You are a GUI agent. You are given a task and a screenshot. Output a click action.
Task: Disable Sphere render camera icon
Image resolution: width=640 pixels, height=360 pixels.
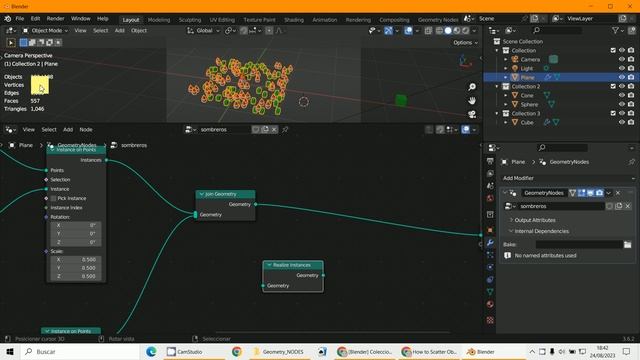[631, 104]
